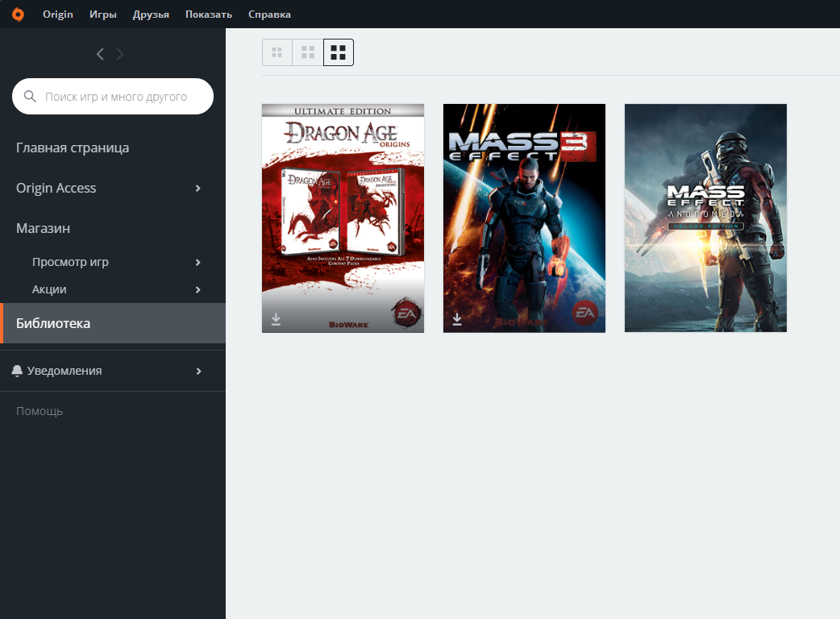Click the search magnifier icon
Viewport: 840px width, 619px height.
point(30,97)
